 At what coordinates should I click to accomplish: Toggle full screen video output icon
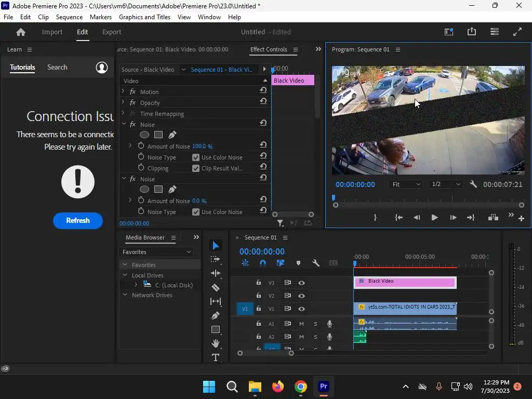tap(517, 32)
